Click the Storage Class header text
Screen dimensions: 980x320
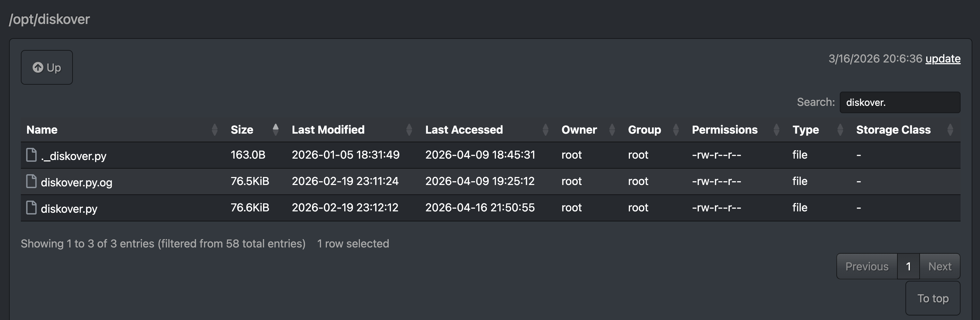point(893,130)
